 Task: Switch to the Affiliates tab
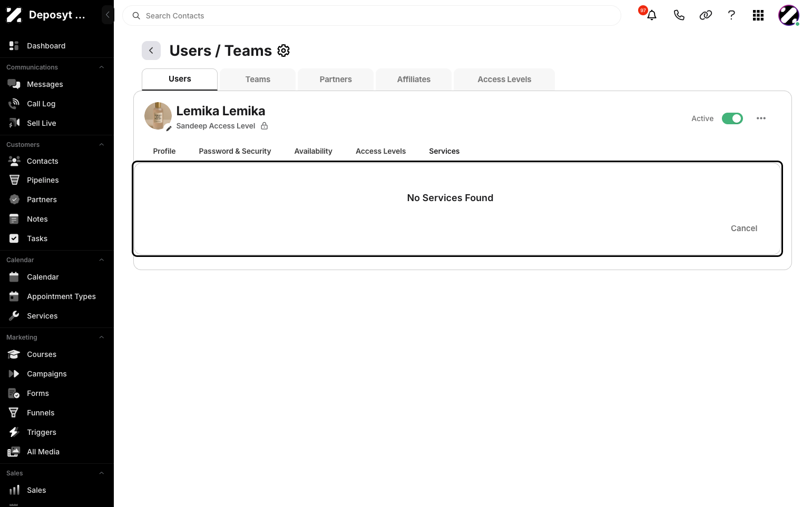click(x=414, y=79)
